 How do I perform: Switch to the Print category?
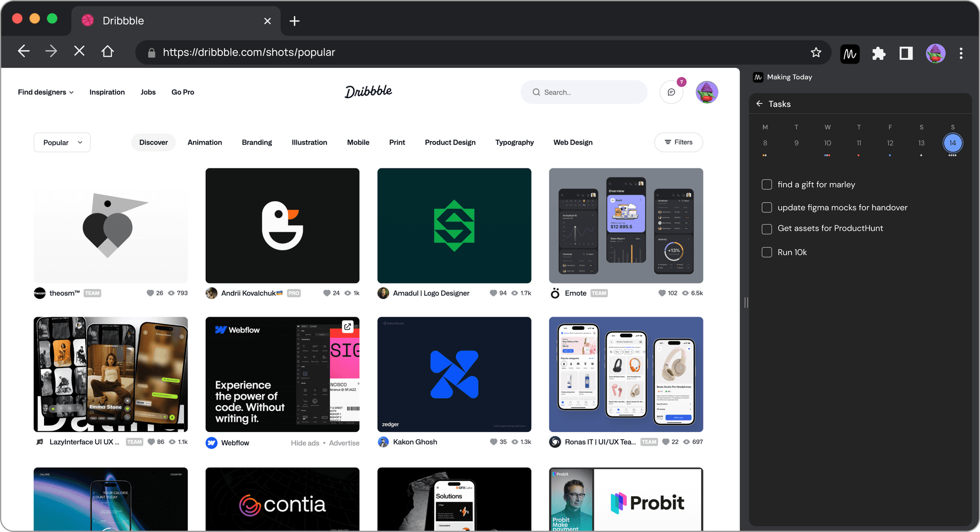point(397,143)
